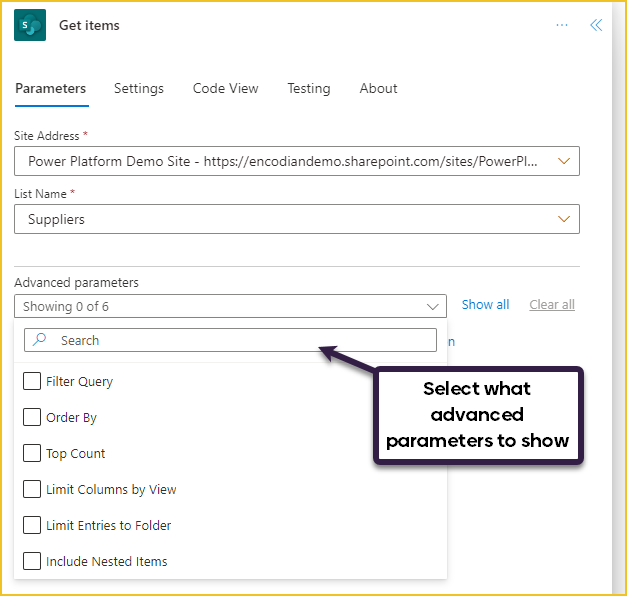Click the Filter Query label
Image resolution: width=627 pixels, height=596 pixels.
click(x=79, y=382)
